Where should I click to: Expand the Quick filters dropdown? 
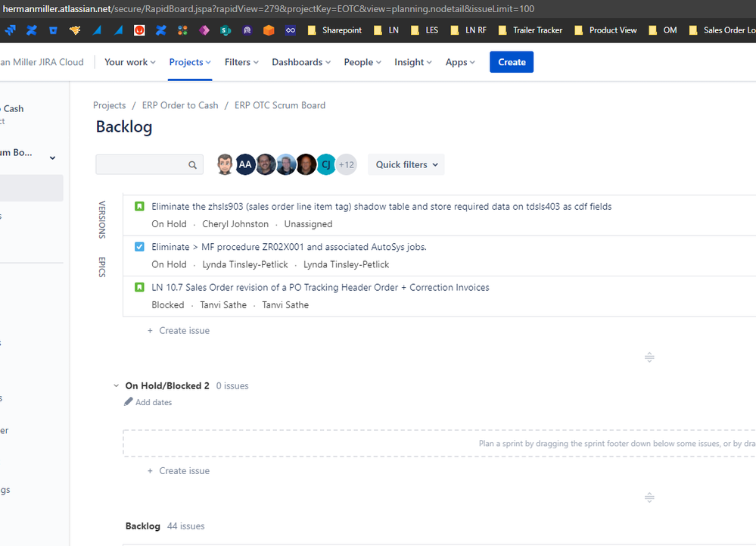click(x=406, y=164)
